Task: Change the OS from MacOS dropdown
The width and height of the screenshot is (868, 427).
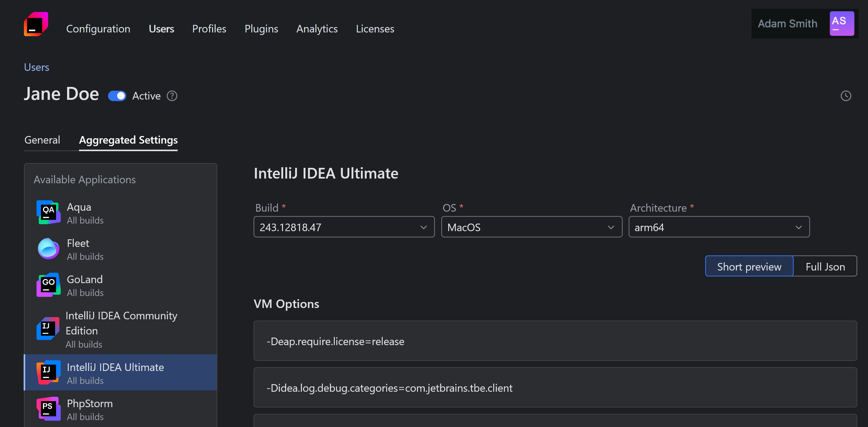Action: pyautogui.click(x=532, y=227)
